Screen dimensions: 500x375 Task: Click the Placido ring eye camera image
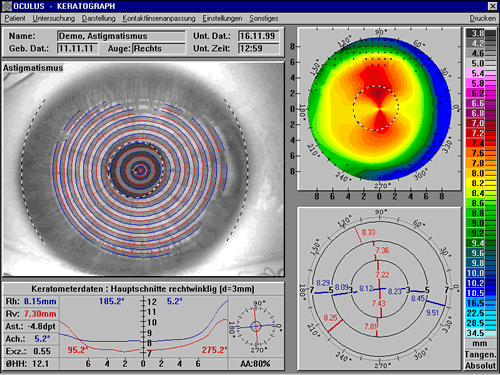143,169
